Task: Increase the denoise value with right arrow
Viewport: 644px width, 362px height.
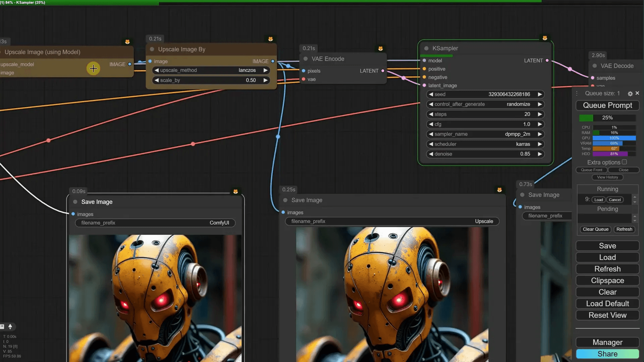Action: point(540,154)
